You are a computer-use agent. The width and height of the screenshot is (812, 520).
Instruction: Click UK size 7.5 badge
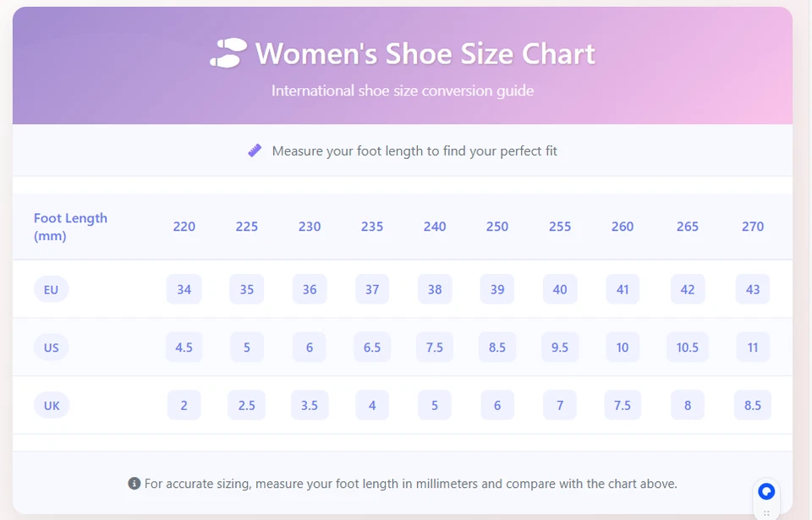(623, 406)
